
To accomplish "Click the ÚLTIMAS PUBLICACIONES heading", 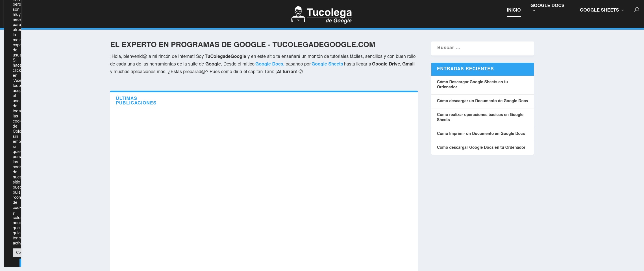I will [136, 101].
